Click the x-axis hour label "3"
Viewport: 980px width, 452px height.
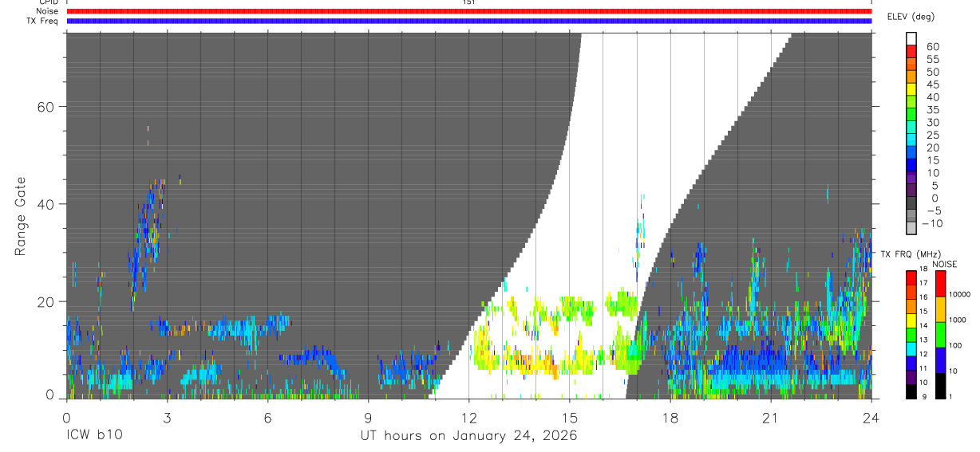(x=167, y=417)
